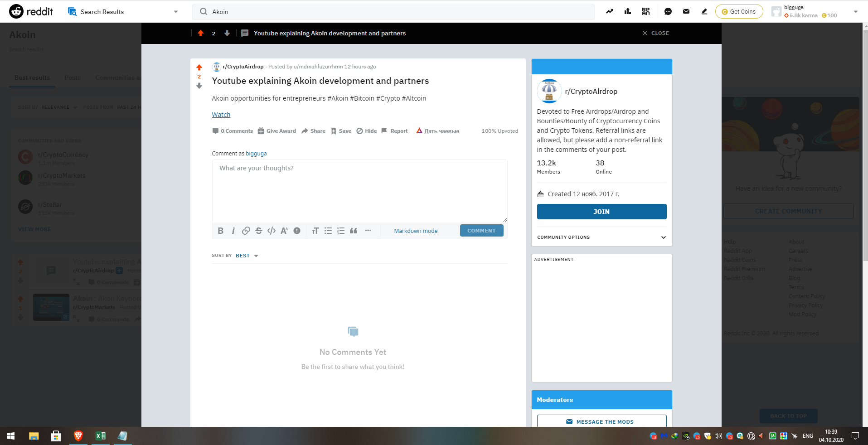Insert a bulleted list in comment
This screenshot has height=445, width=868.
click(x=328, y=231)
